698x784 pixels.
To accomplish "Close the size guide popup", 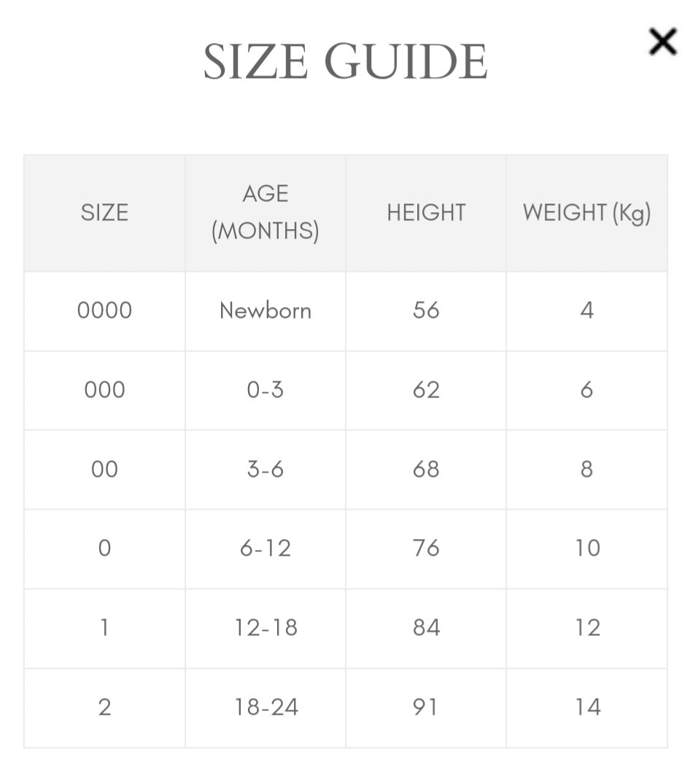I will pos(662,42).
